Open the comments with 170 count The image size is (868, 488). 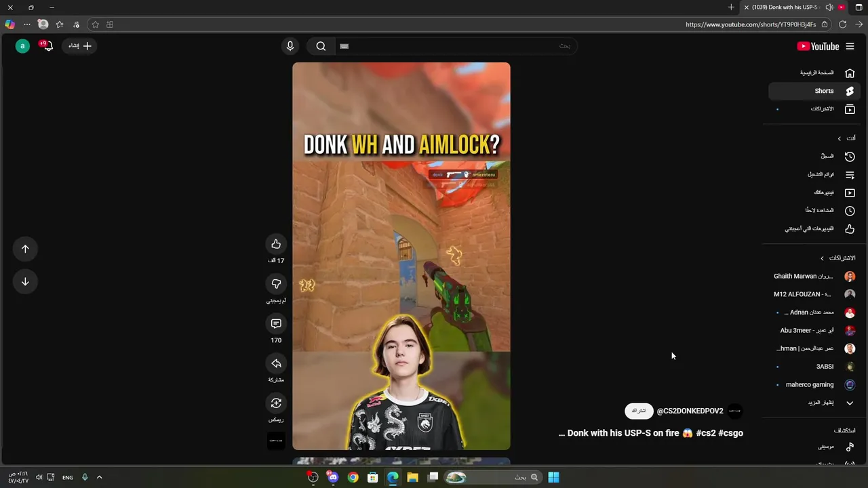tap(276, 324)
